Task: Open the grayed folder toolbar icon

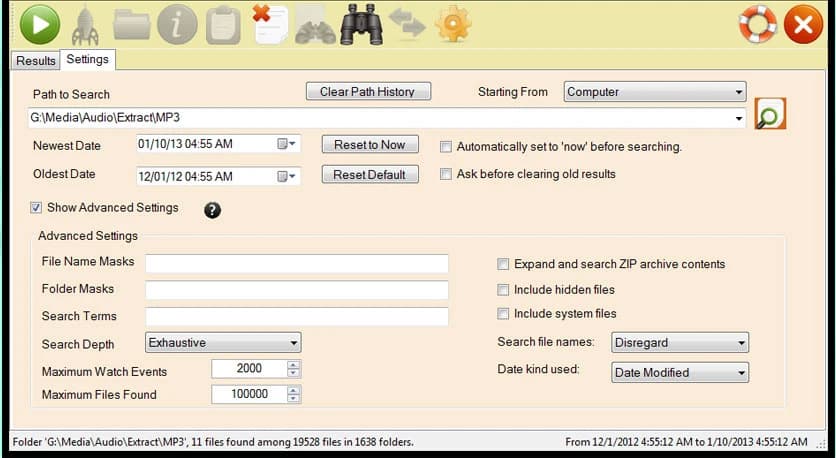Action: tap(132, 25)
